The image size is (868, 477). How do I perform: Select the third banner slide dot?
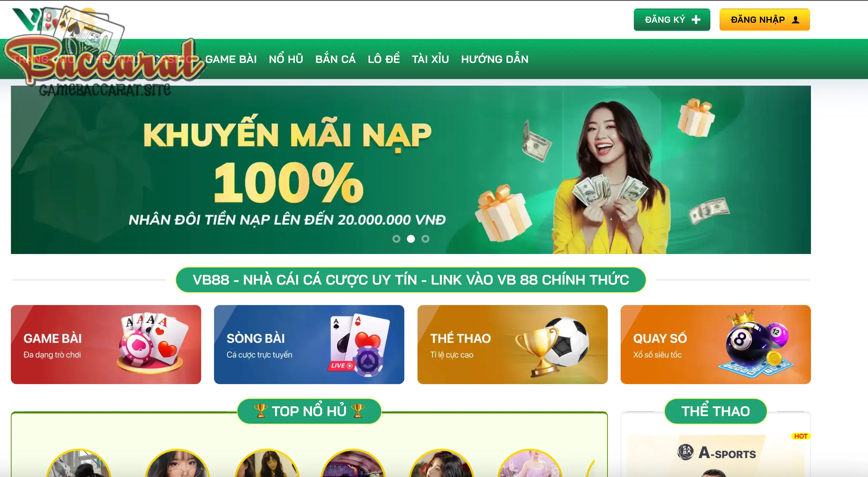pyautogui.click(x=425, y=239)
